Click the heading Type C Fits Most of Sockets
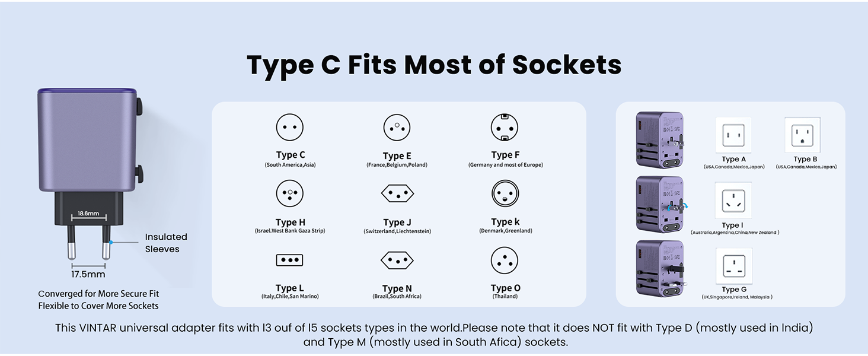868x356 pixels. pyautogui.click(x=434, y=65)
